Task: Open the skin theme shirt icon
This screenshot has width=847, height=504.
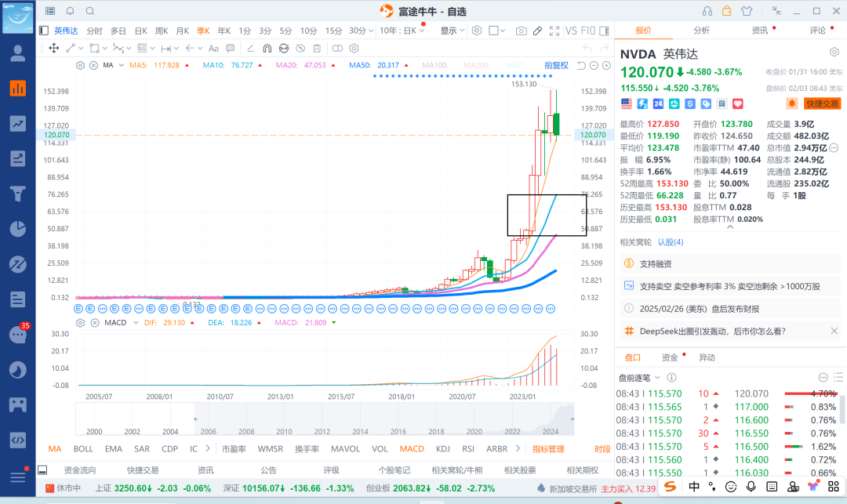Action: (747, 11)
